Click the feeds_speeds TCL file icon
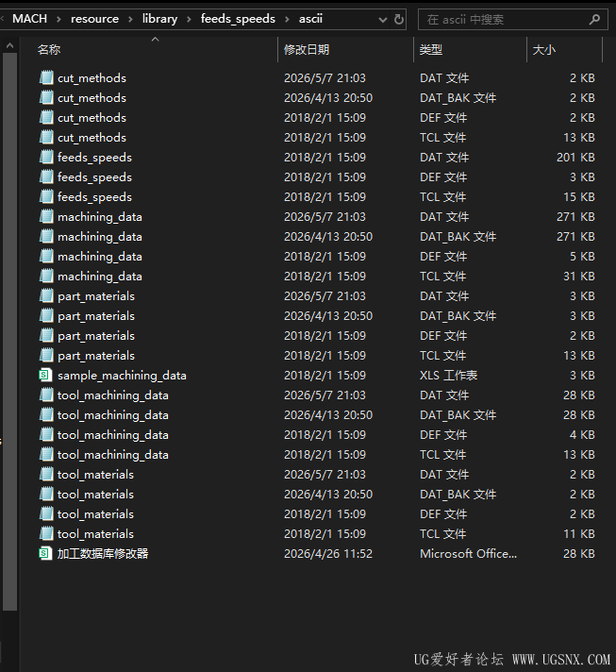The image size is (616, 672). point(46,196)
